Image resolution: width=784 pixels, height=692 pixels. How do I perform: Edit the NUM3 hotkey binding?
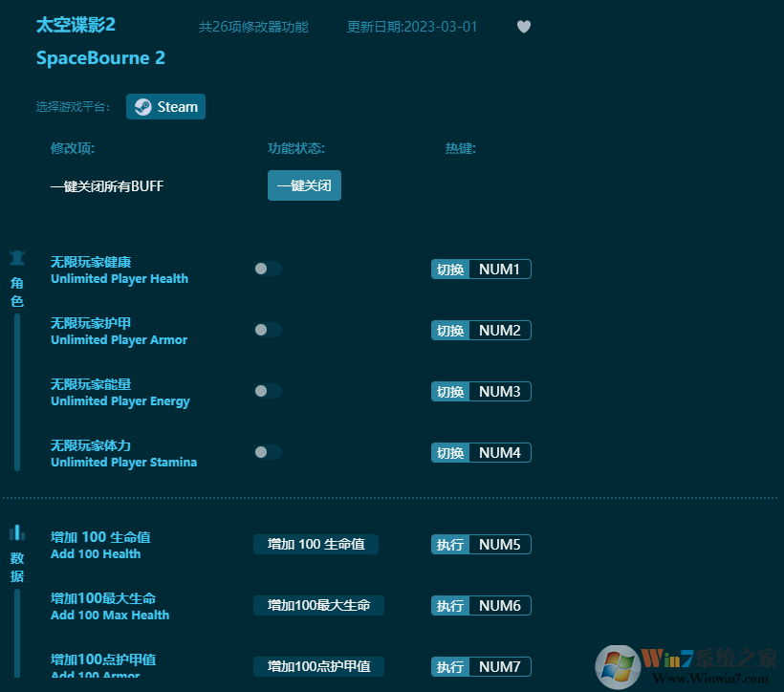click(x=499, y=392)
